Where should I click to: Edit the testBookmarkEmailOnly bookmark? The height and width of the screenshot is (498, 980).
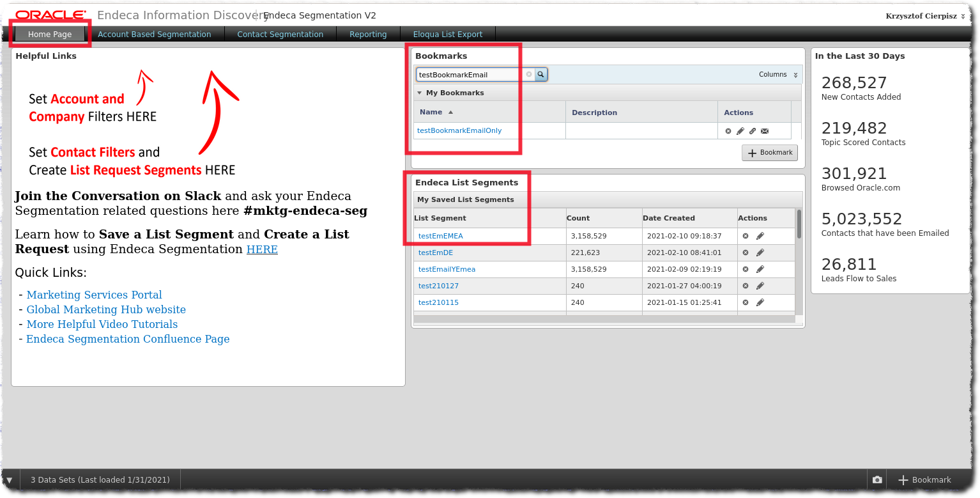(x=740, y=131)
